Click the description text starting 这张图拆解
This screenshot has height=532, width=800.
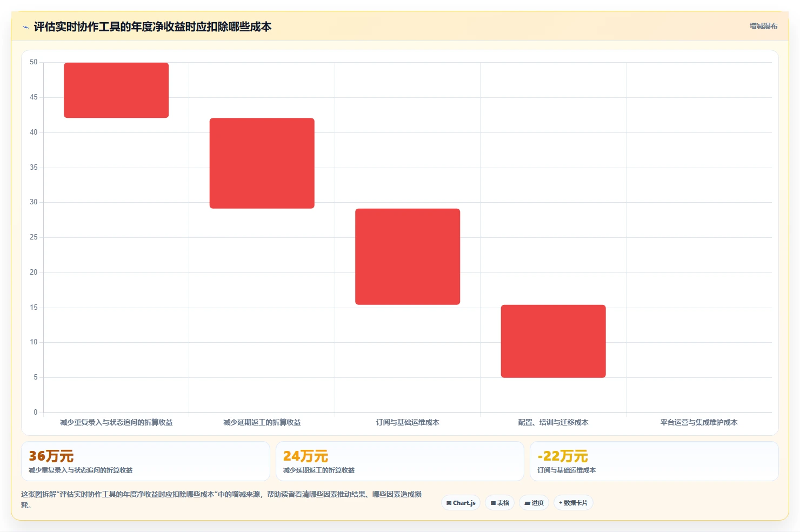[x=222, y=500]
